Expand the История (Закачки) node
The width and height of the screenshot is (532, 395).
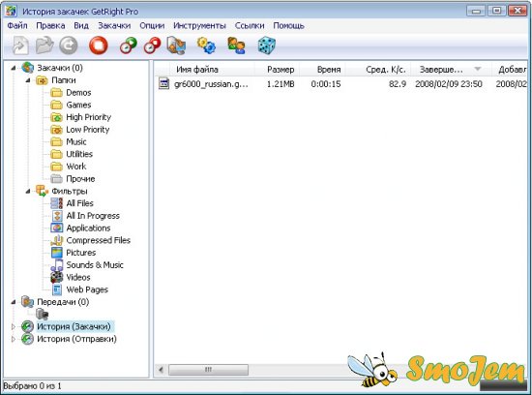(14, 326)
